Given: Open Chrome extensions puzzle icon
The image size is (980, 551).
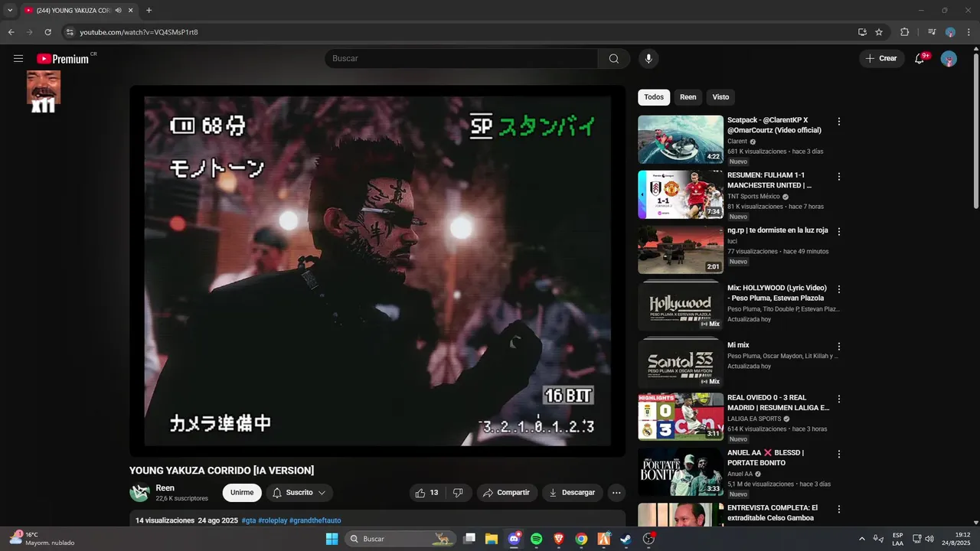Looking at the screenshot, I should [904, 32].
